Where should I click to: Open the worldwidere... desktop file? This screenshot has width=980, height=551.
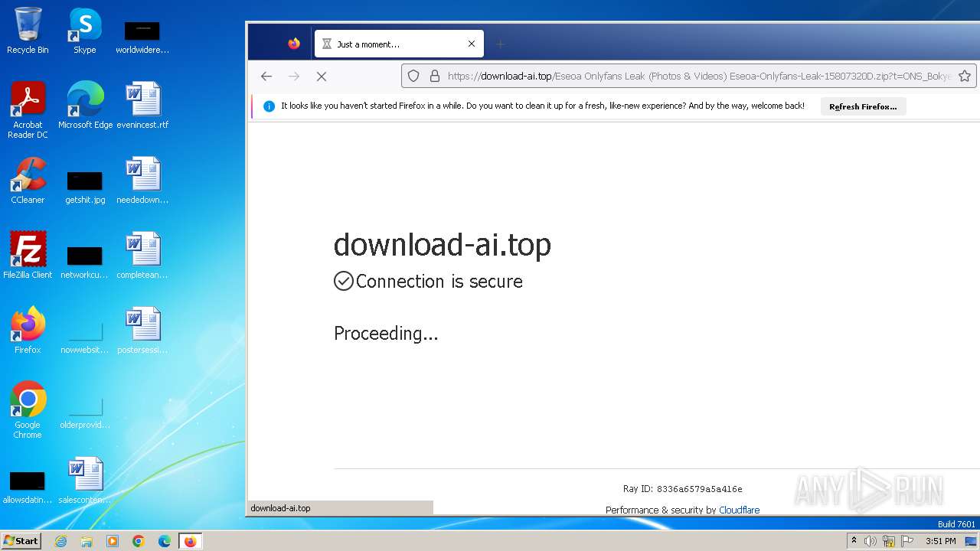point(142,37)
